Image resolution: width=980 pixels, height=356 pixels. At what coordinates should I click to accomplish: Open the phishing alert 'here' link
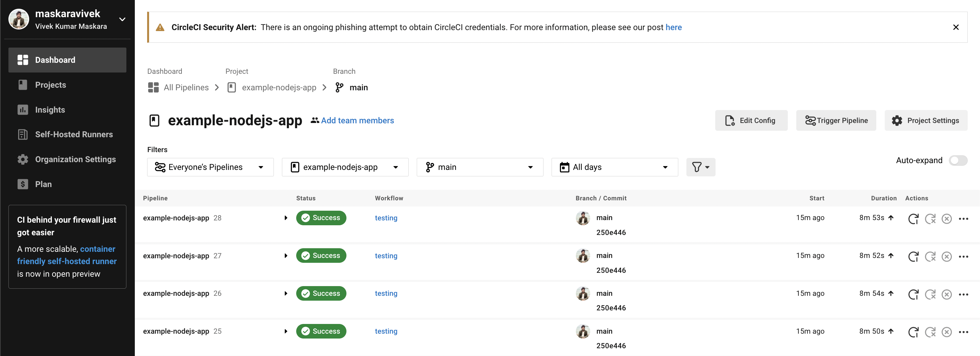tap(673, 27)
